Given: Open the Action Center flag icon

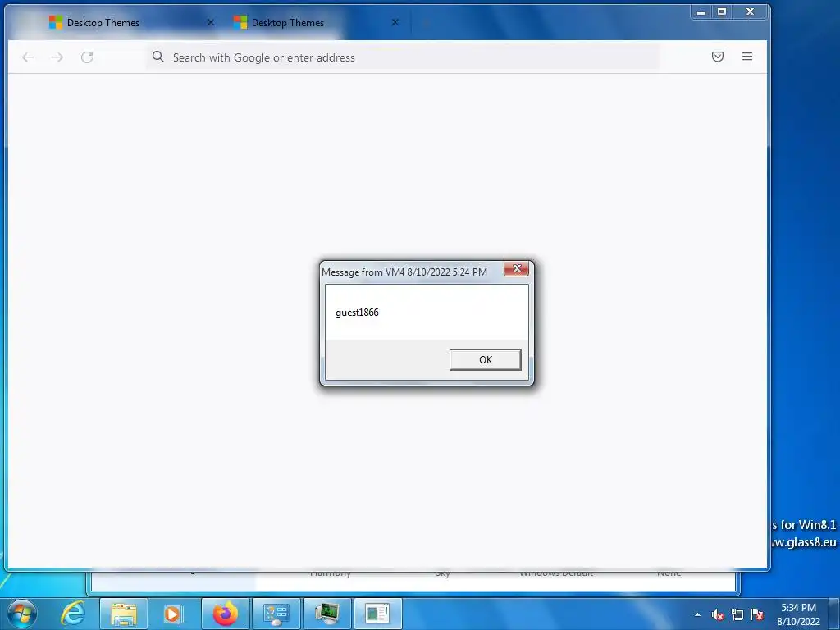Looking at the screenshot, I should [x=757, y=615].
